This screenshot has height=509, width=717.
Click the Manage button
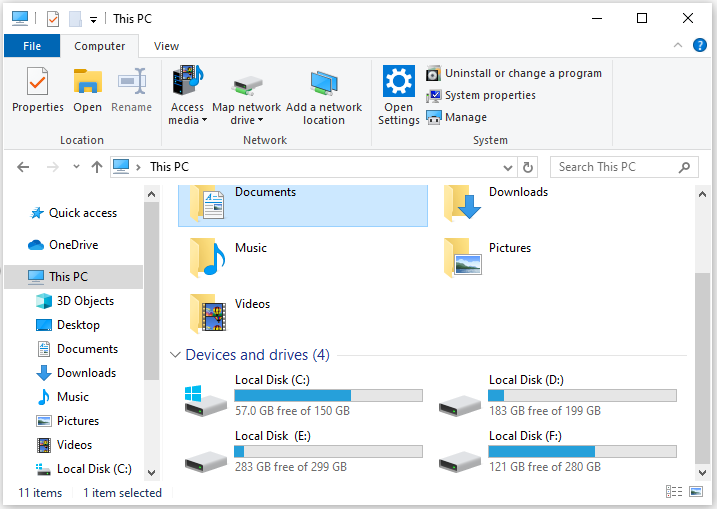tap(456, 117)
